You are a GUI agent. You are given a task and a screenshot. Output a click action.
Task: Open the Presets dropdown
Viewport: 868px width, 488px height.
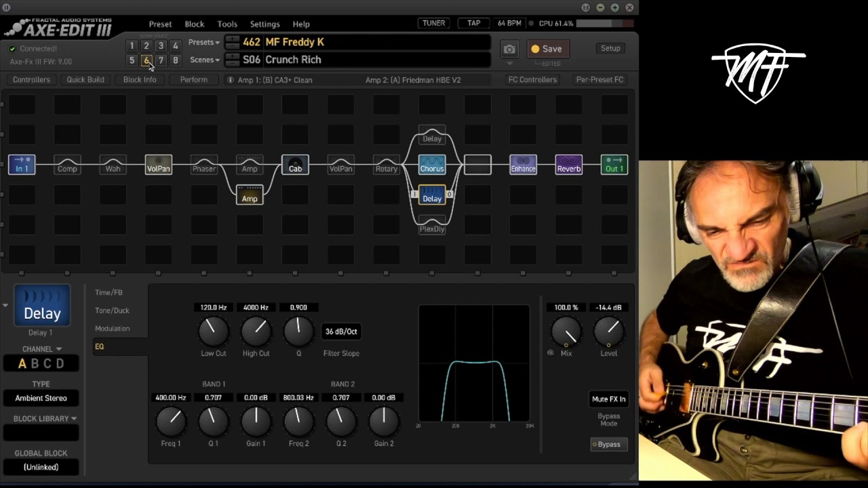tap(204, 42)
